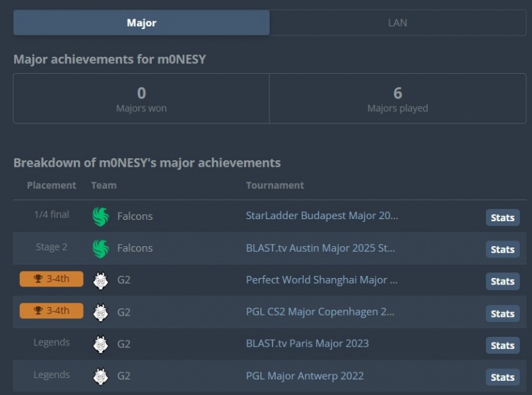Click G2 logo in Copenhagen Major row
The image size is (532, 395).
pyautogui.click(x=101, y=312)
